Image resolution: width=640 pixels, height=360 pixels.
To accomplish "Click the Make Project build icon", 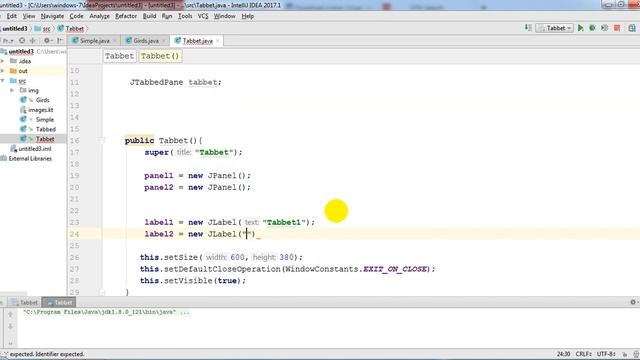I will 528,28.
